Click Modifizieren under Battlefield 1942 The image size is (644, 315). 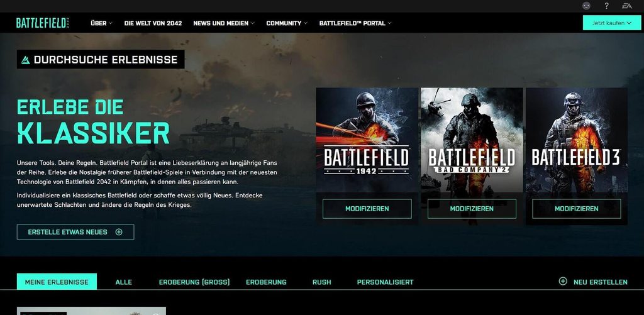point(367,209)
